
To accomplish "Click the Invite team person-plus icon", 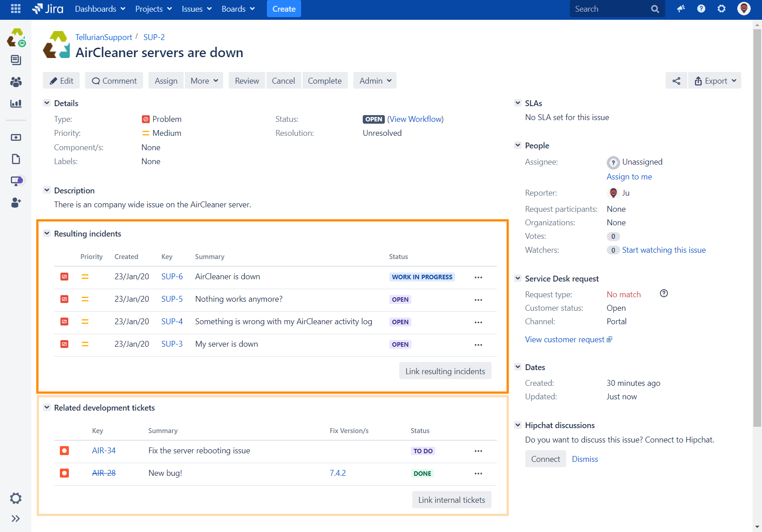I will [16, 203].
